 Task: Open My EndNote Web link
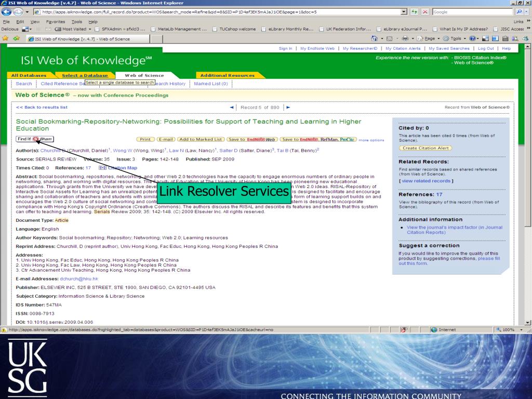pyautogui.click(x=317, y=48)
